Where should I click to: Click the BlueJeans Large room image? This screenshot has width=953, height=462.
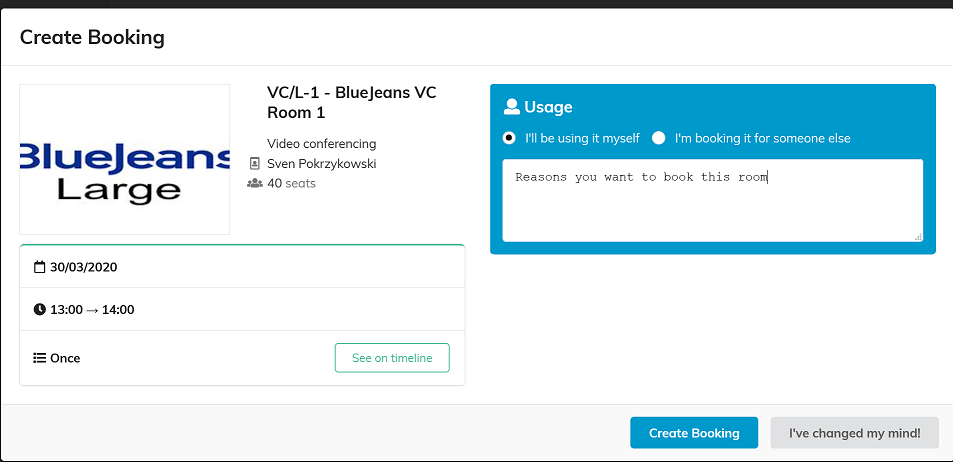pyautogui.click(x=125, y=159)
